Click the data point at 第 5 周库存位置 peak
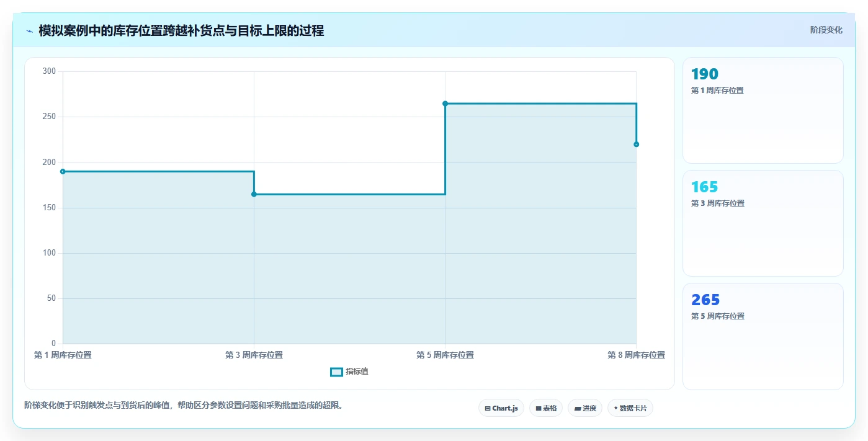This screenshot has width=868, height=441. (445, 104)
